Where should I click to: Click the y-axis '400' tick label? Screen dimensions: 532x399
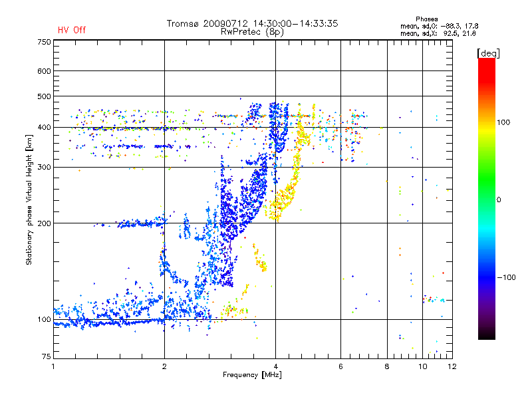(x=44, y=127)
